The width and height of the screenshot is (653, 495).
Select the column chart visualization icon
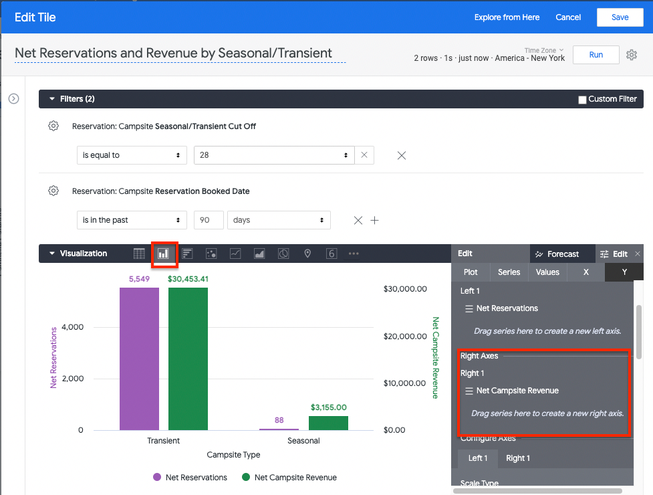click(x=163, y=254)
